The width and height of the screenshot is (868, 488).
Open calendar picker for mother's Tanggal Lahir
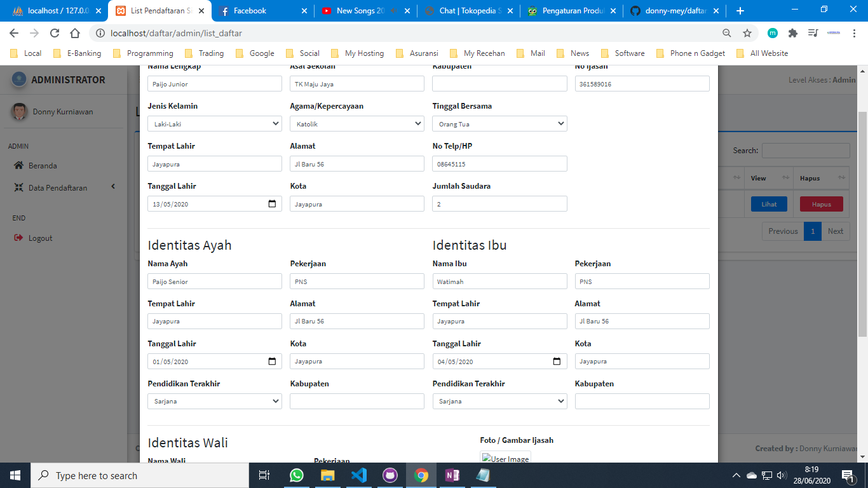(x=557, y=362)
